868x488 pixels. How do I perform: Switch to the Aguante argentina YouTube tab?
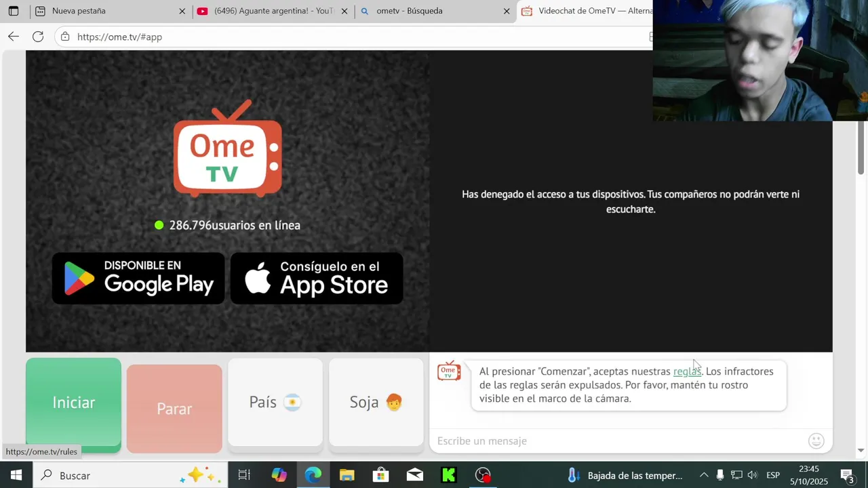coord(271,11)
